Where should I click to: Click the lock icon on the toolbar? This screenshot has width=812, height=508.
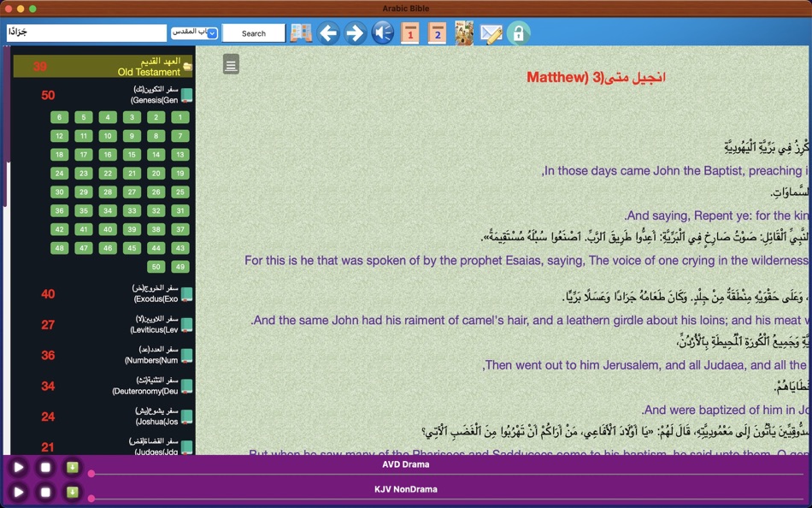517,33
